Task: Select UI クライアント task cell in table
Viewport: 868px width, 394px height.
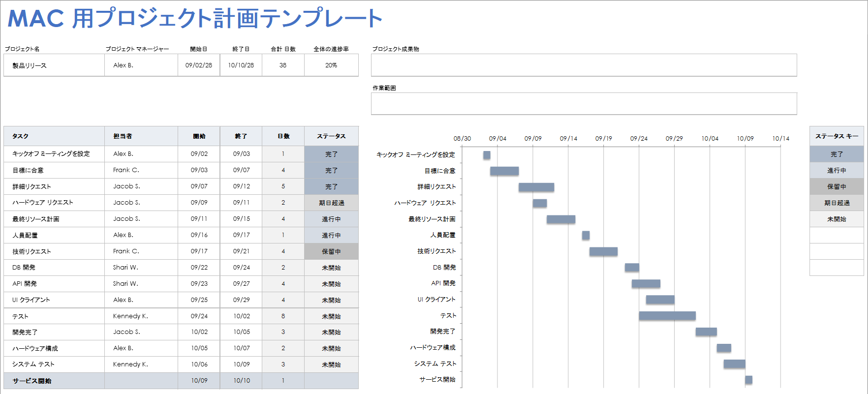Action: tap(54, 300)
